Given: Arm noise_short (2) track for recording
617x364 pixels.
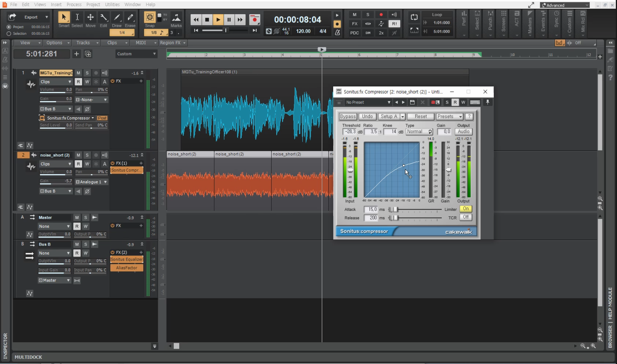Looking at the screenshot, I should (x=96, y=155).
